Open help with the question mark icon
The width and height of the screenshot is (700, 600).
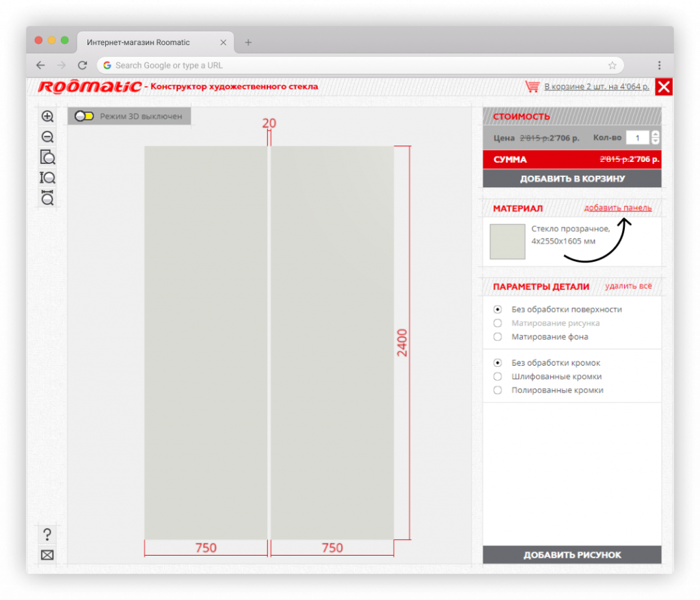point(47,534)
